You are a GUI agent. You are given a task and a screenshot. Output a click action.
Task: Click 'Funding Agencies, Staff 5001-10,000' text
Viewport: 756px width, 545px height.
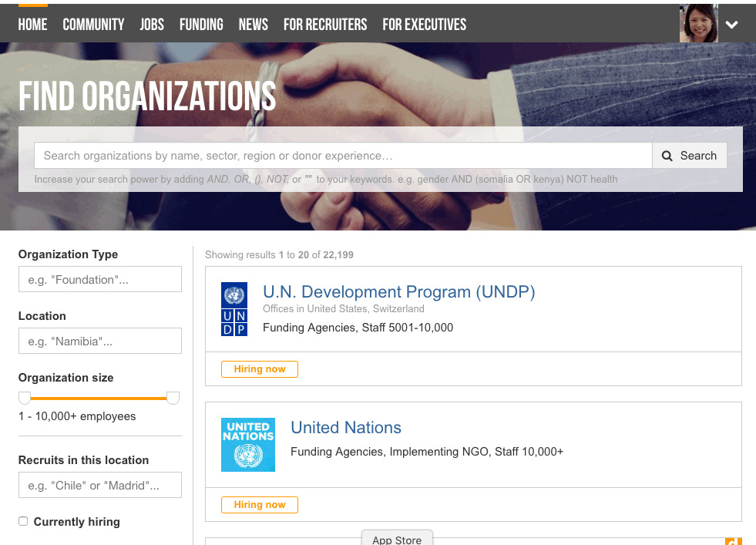(x=358, y=328)
